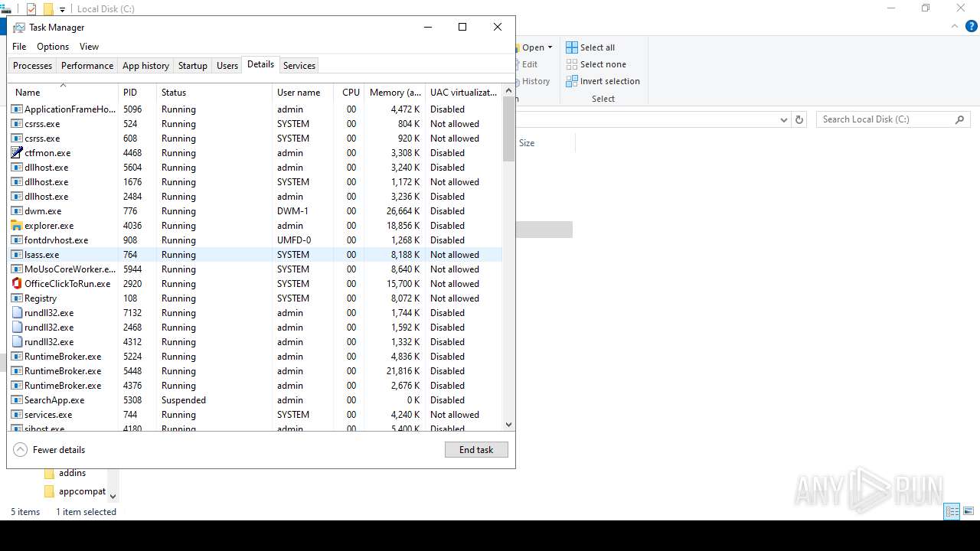Image resolution: width=980 pixels, height=551 pixels.
Task: Open the Task Manager View menu
Action: pos(90,47)
